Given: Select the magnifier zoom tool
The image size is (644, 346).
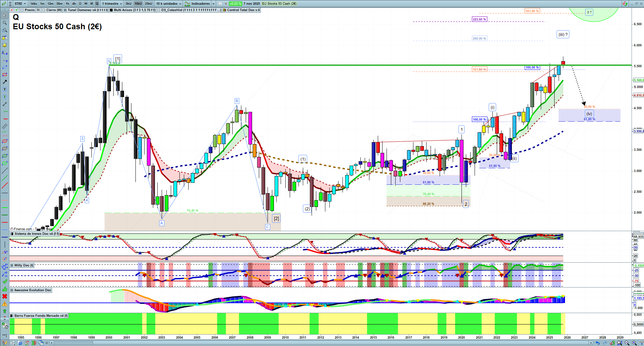Looking at the screenshot, I should click(x=4, y=23).
